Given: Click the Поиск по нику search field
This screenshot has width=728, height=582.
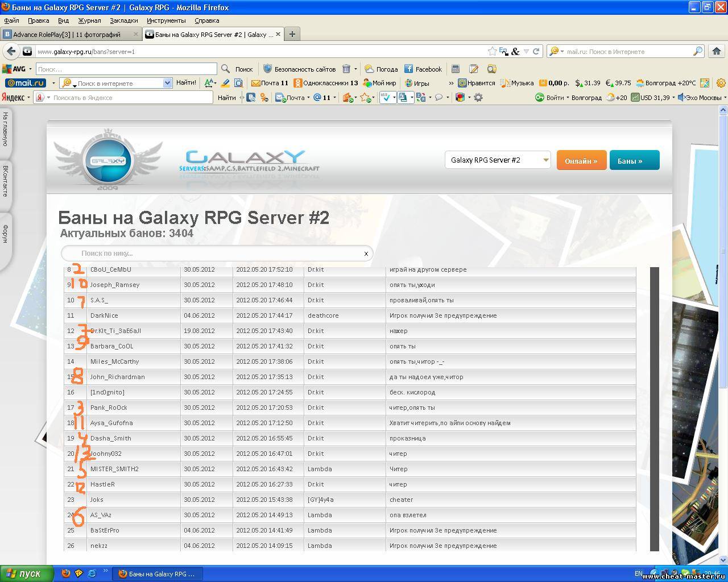Looking at the screenshot, I should coord(216,253).
